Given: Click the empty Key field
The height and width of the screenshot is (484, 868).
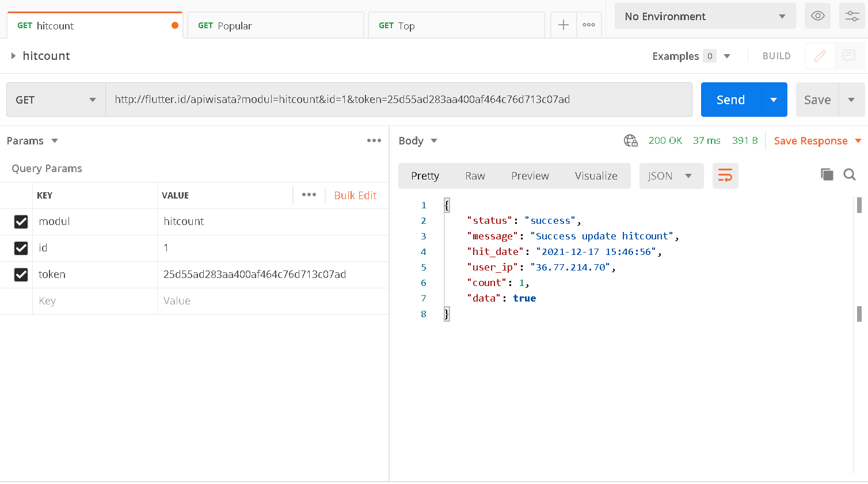Looking at the screenshot, I should click(x=95, y=301).
